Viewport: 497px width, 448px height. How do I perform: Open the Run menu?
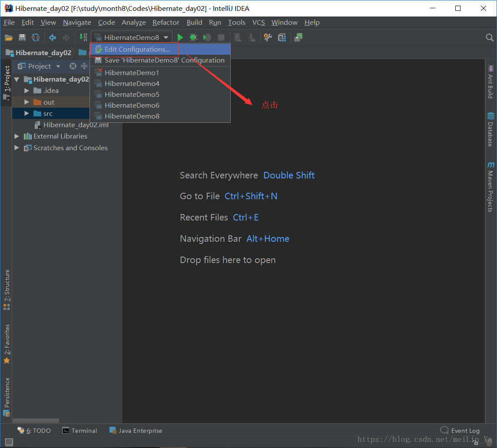[215, 23]
